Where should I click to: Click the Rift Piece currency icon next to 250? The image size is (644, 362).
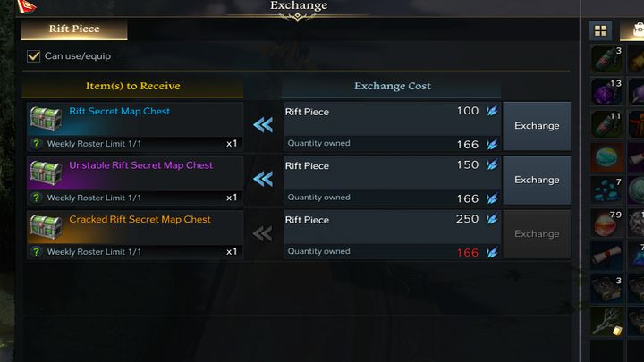pyautogui.click(x=491, y=220)
